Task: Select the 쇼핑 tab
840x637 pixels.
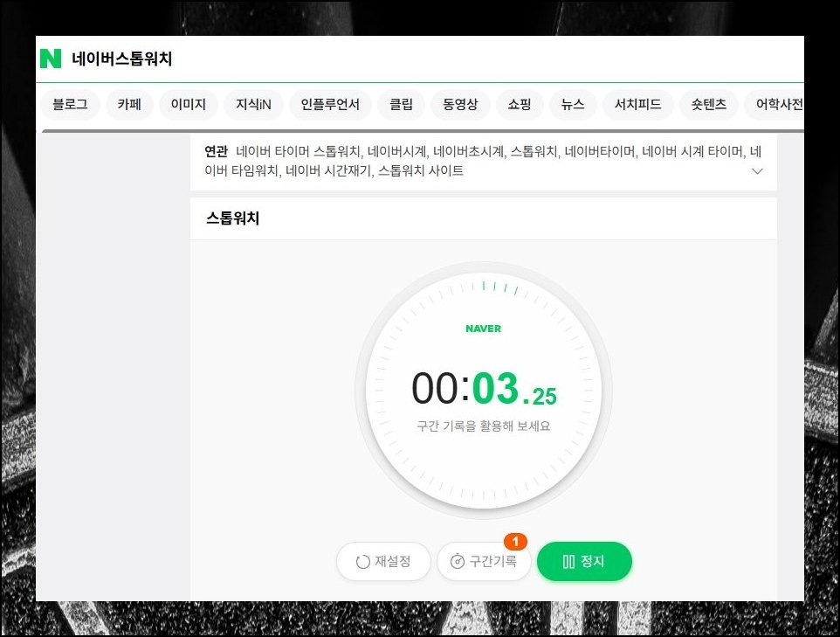Action: [520, 104]
